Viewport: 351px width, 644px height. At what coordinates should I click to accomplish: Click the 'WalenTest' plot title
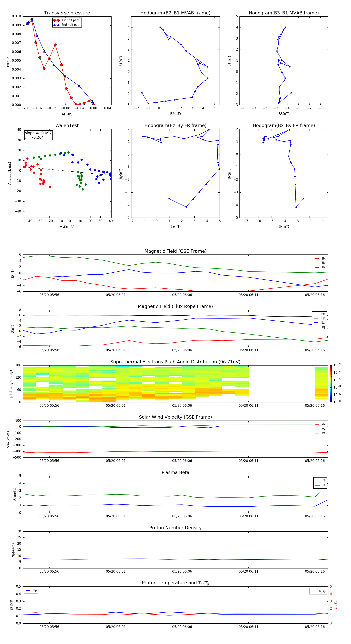pos(67,125)
